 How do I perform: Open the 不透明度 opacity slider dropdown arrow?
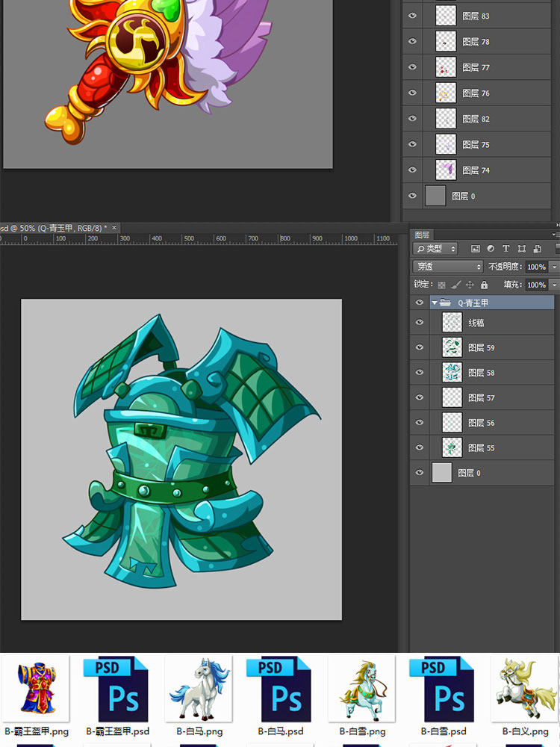click(x=553, y=267)
